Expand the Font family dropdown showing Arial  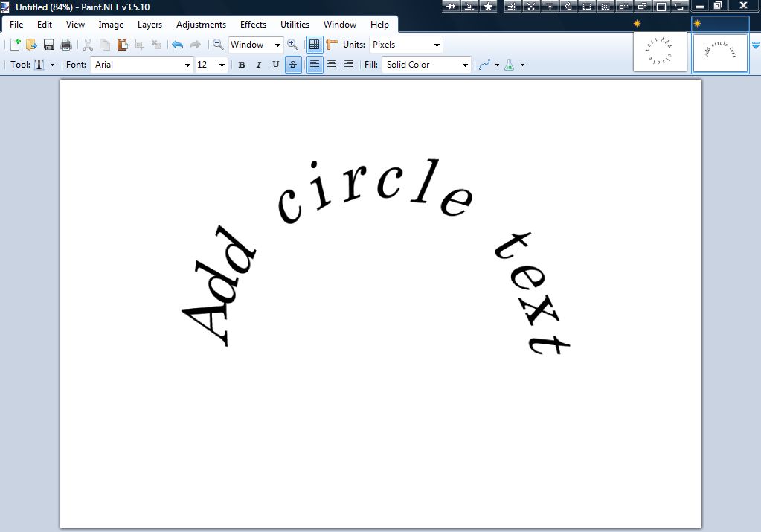(x=141, y=65)
